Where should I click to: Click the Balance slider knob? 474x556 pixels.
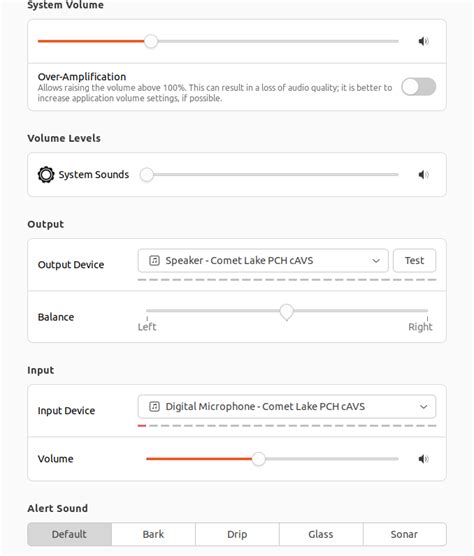[286, 312]
